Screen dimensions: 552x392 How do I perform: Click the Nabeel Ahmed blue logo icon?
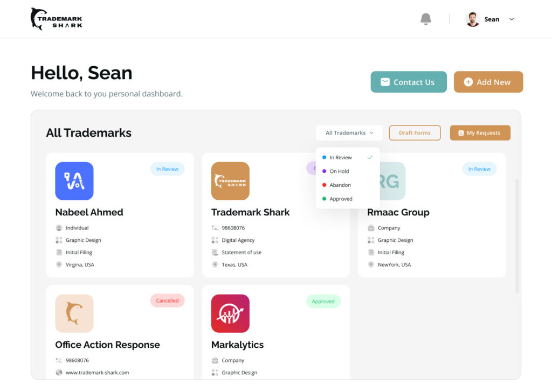pos(74,181)
